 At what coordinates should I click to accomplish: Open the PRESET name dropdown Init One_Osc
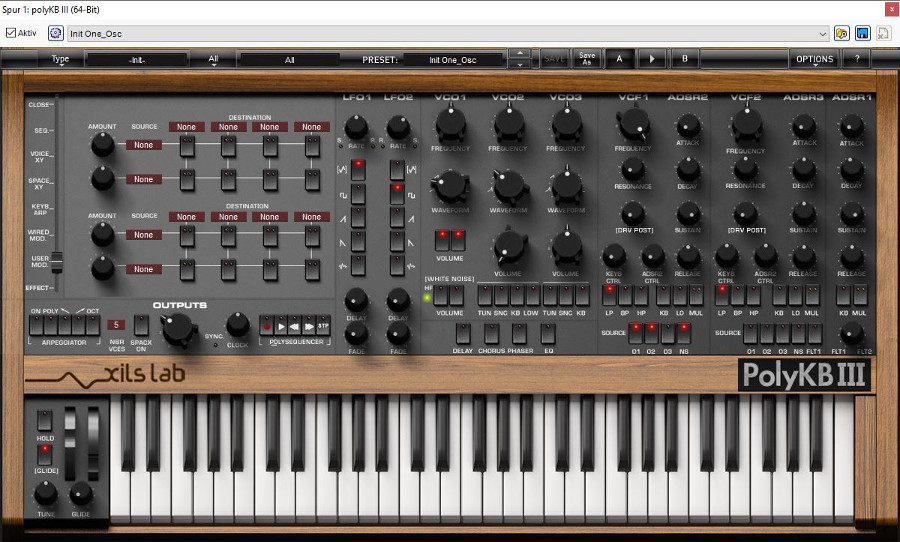(x=453, y=60)
